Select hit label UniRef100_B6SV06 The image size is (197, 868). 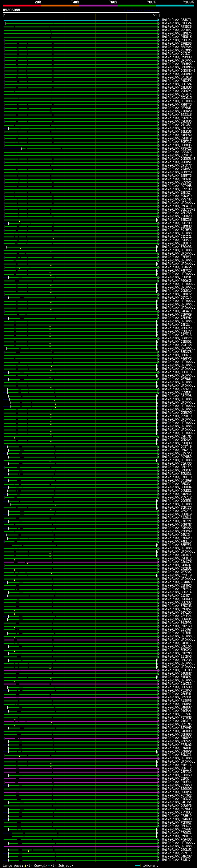point(176,47)
